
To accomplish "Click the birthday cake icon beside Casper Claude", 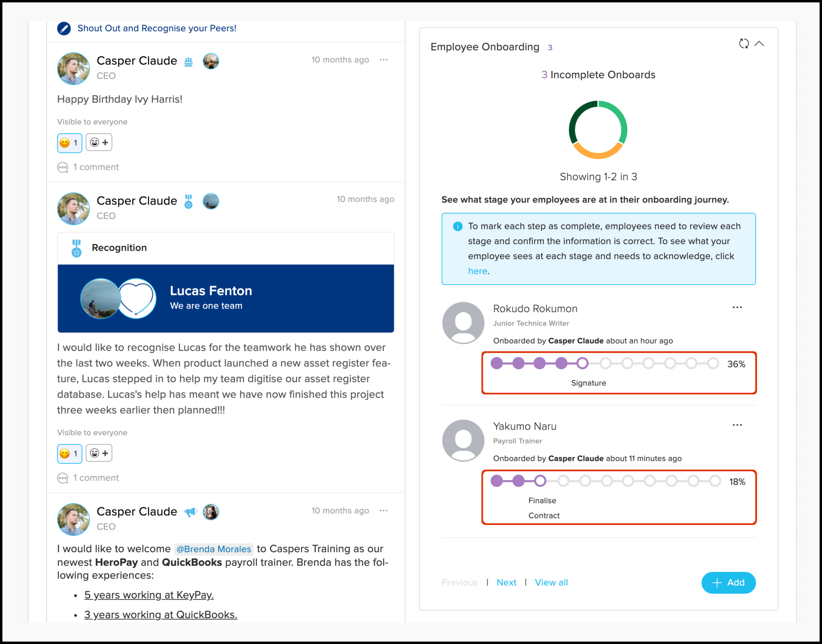I will [x=188, y=62].
